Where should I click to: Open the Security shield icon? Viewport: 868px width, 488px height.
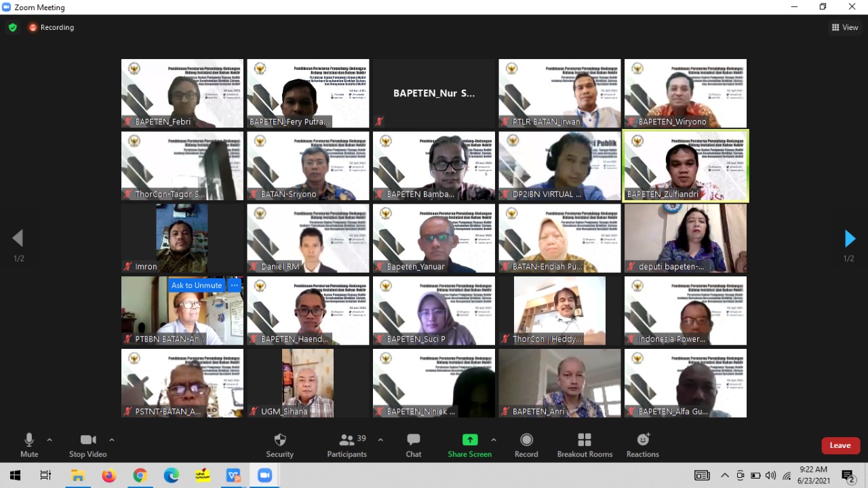click(279, 440)
